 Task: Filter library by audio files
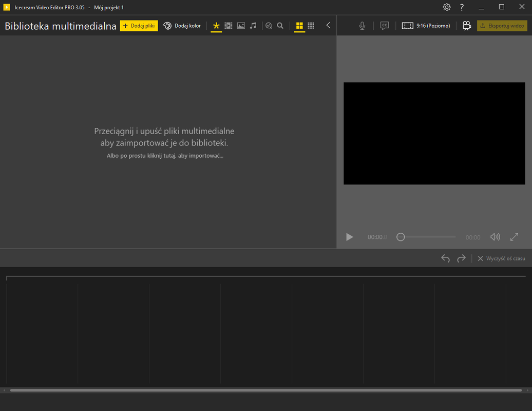click(253, 26)
